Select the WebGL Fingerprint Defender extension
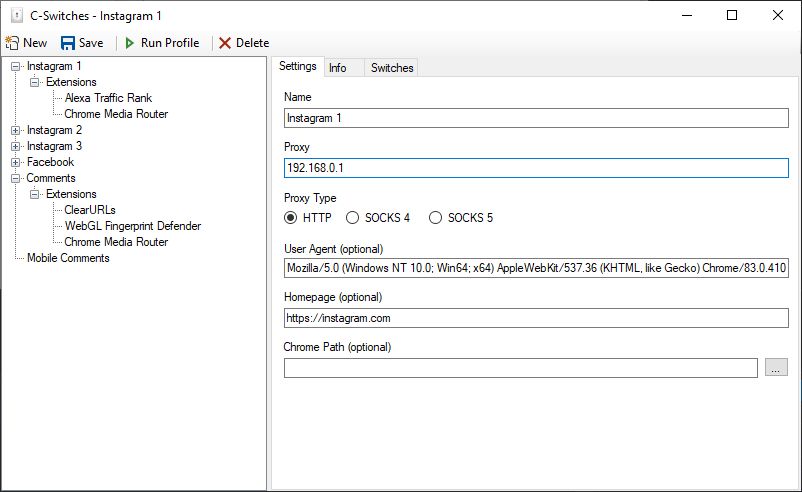This screenshot has width=802, height=492. [132, 226]
